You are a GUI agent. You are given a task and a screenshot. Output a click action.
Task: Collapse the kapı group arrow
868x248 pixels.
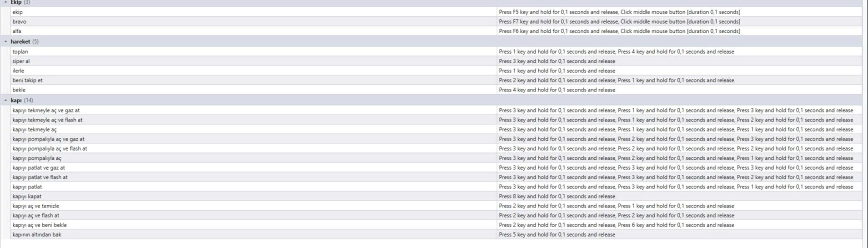[5, 100]
